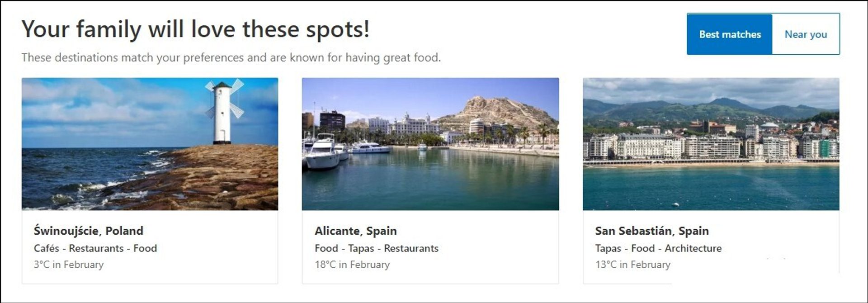Select the Restaurants tag under Świnoujście

95,248
